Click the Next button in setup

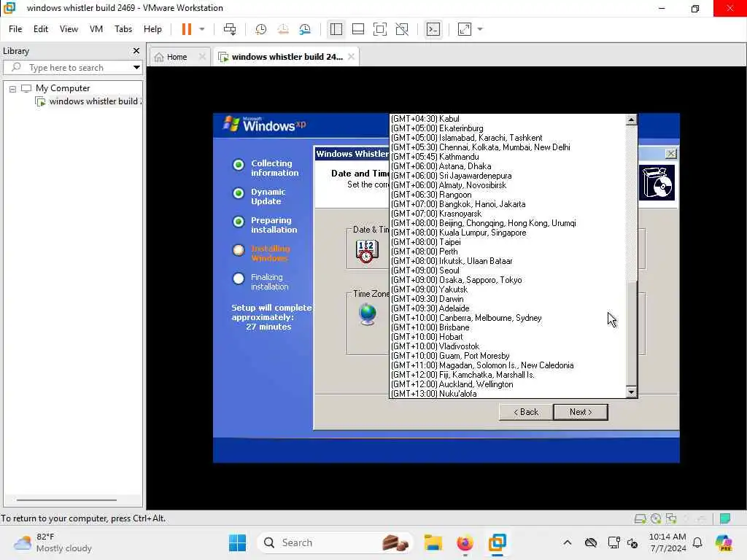(x=581, y=412)
